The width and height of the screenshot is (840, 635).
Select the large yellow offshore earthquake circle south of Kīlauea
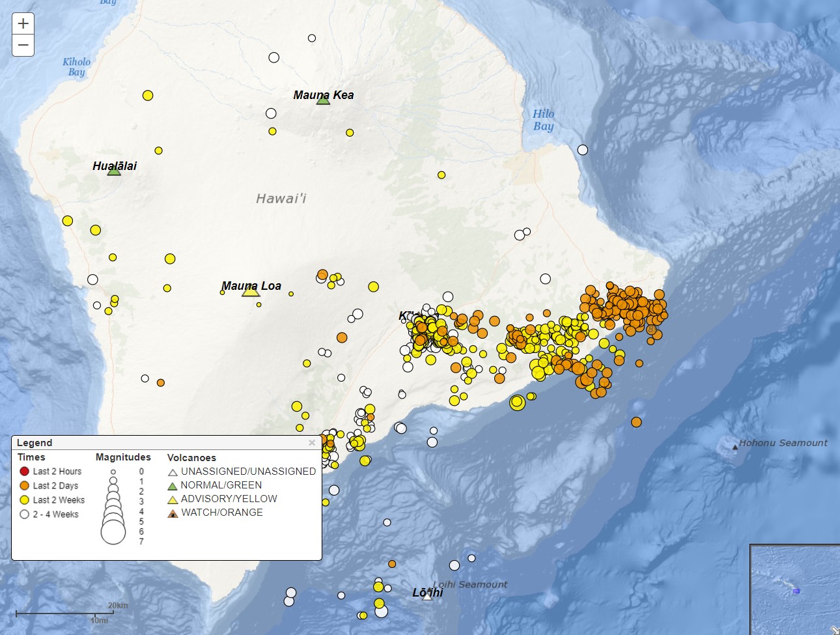[x=517, y=402]
